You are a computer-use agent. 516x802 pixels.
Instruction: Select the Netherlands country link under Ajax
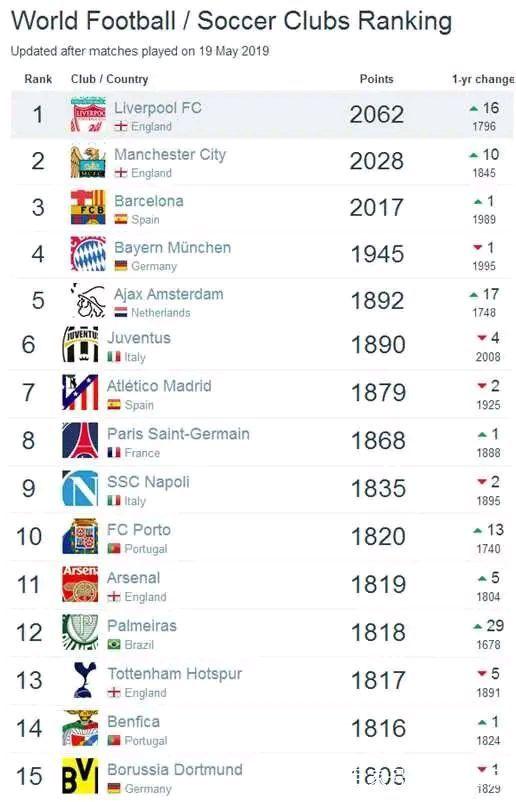(161, 313)
